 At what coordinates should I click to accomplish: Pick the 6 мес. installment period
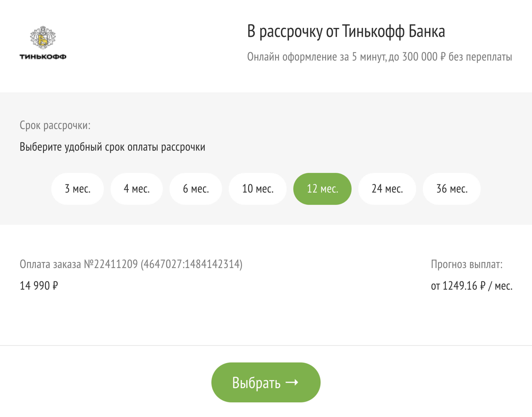click(x=196, y=189)
